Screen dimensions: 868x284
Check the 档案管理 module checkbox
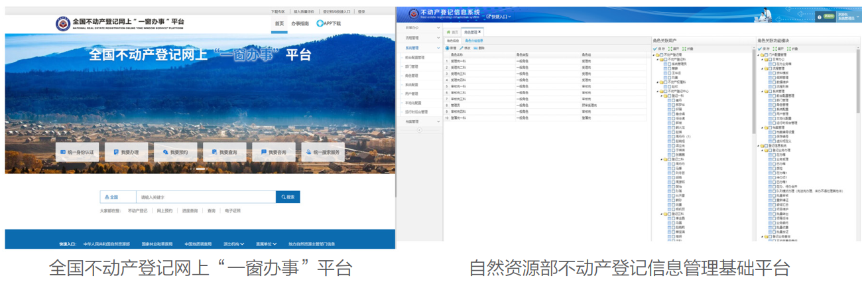coord(770,127)
